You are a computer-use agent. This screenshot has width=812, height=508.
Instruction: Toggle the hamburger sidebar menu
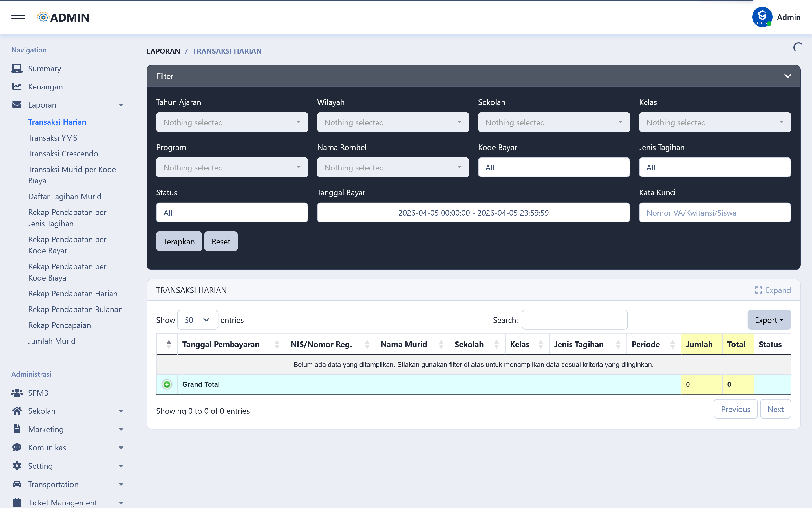pyautogui.click(x=18, y=17)
